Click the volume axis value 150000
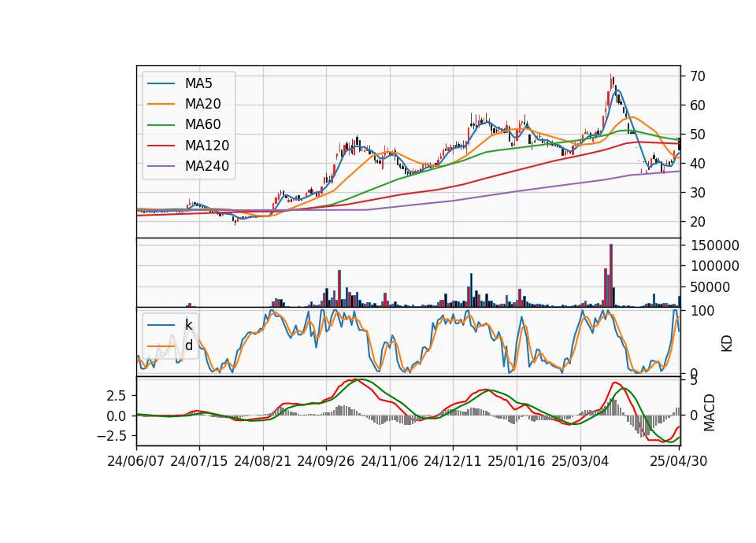Image resolution: width=756 pixels, height=543 pixels. click(714, 246)
